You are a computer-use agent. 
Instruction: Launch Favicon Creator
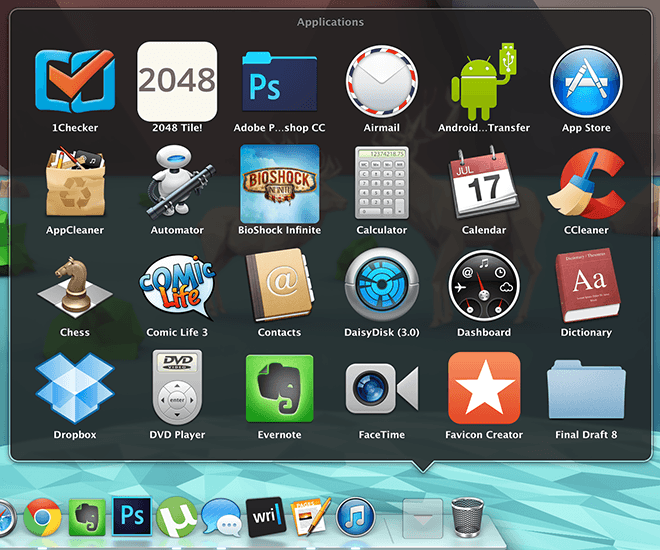[484, 388]
